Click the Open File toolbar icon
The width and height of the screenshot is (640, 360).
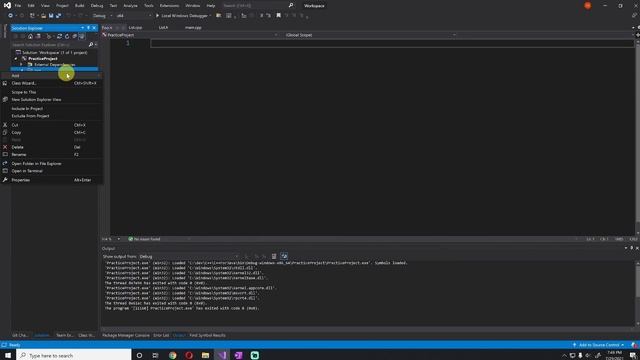[x=43, y=16]
